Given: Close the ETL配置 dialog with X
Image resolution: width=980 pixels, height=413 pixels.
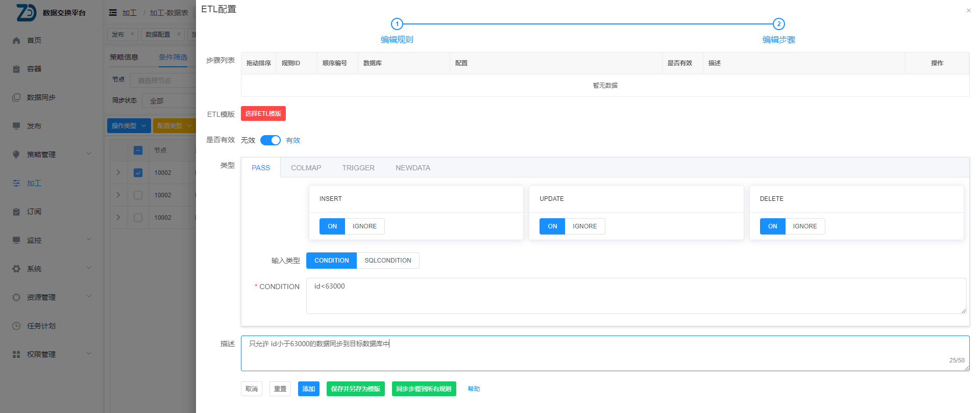Looking at the screenshot, I should 968,11.
